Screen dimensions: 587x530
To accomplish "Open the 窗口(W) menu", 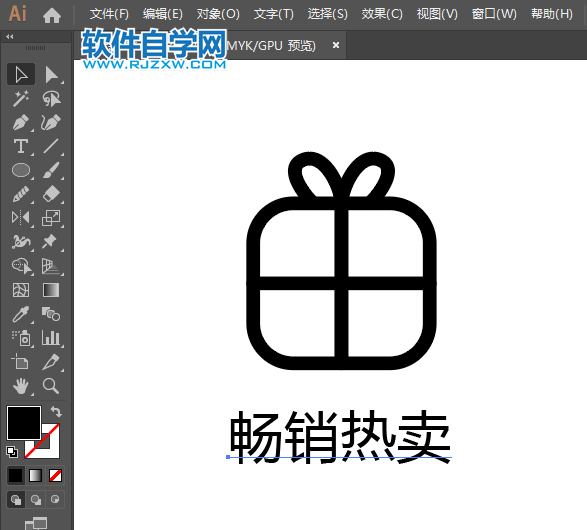I will coord(494,14).
